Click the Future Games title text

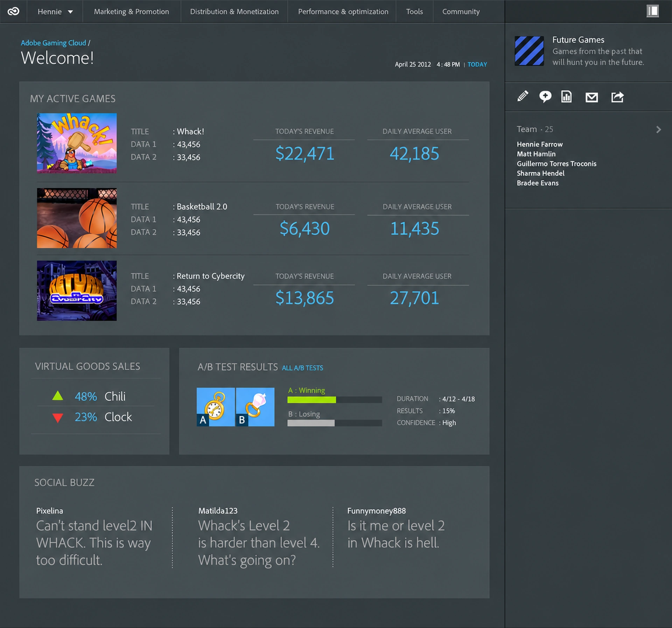coord(578,40)
